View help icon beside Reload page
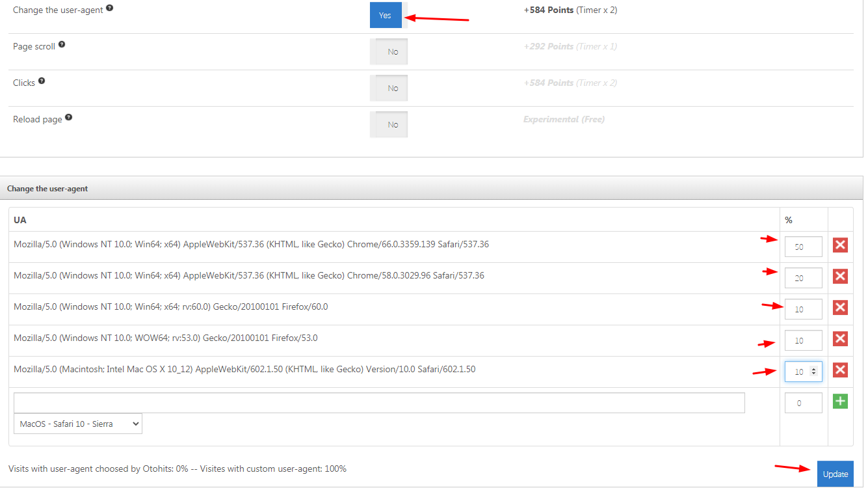The height and width of the screenshot is (490, 868). 69,118
